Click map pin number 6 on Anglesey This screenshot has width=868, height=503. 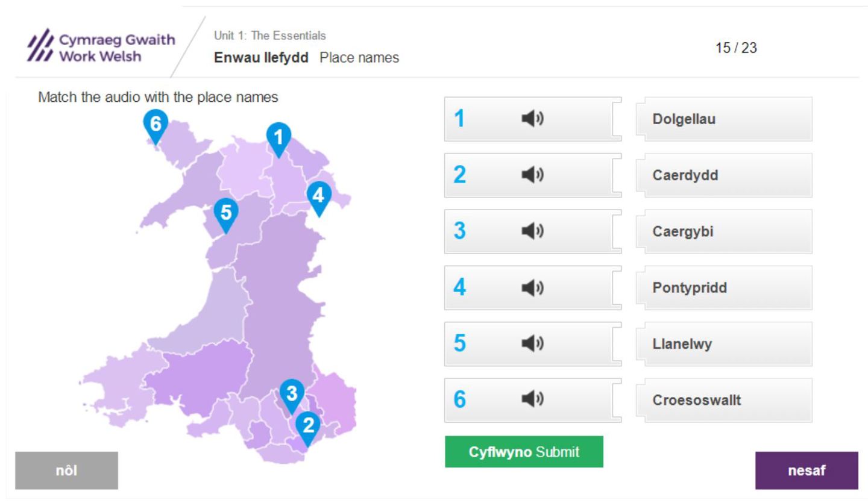[x=156, y=125]
